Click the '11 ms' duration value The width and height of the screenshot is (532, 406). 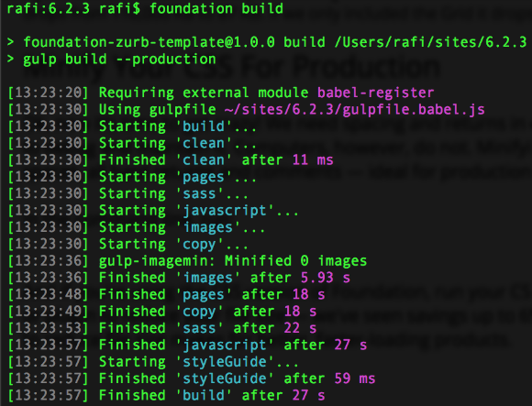pyautogui.click(x=313, y=160)
